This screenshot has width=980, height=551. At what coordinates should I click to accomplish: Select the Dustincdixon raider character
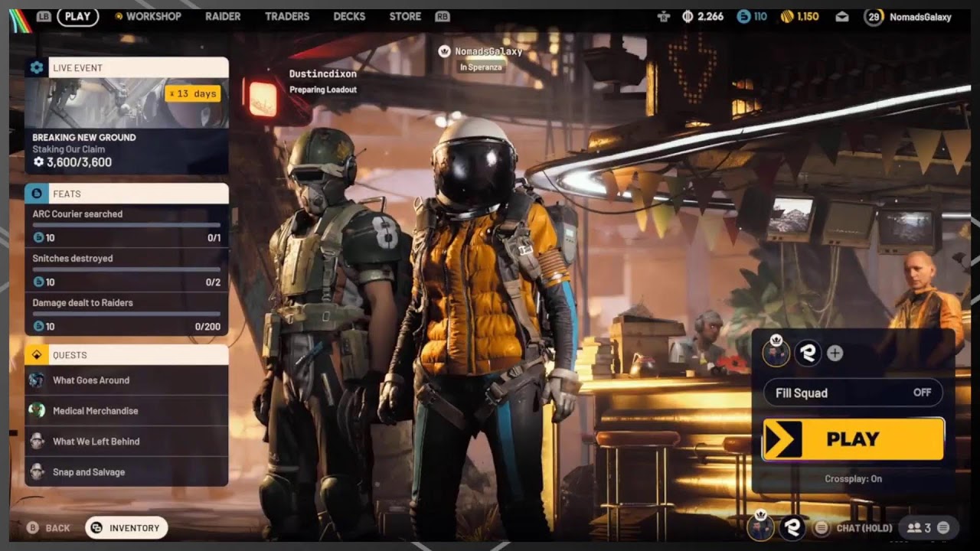(x=329, y=329)
